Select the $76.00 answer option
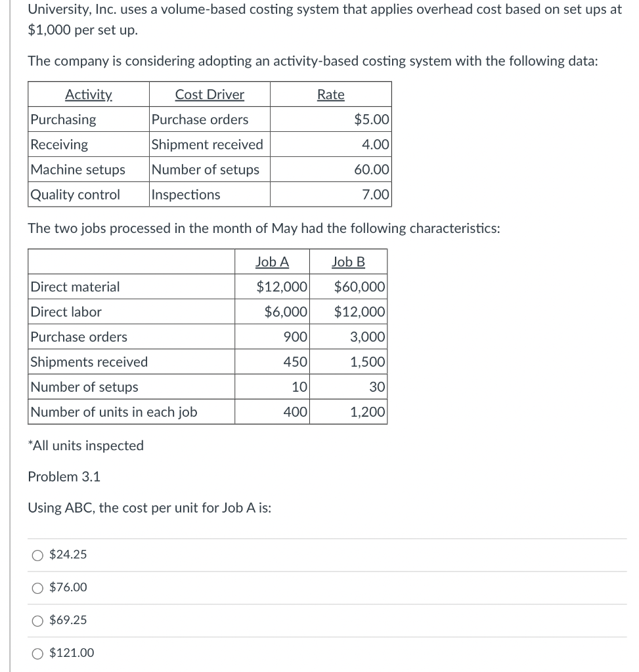This screenshot has height=672, width=639. point(37,587)
